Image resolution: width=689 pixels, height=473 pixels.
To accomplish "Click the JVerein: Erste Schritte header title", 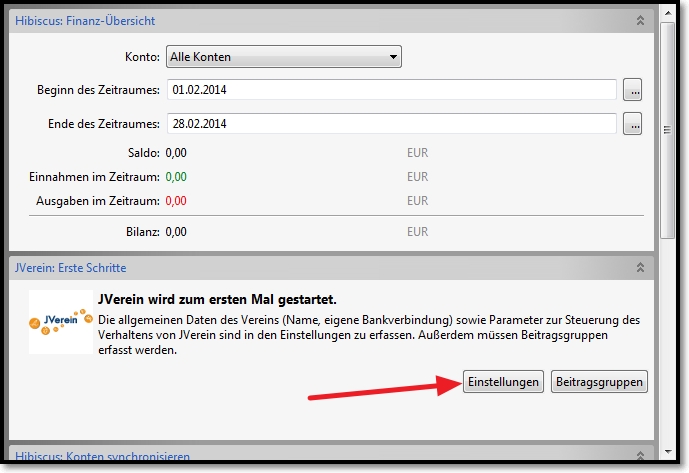I will tap(70, 268).
